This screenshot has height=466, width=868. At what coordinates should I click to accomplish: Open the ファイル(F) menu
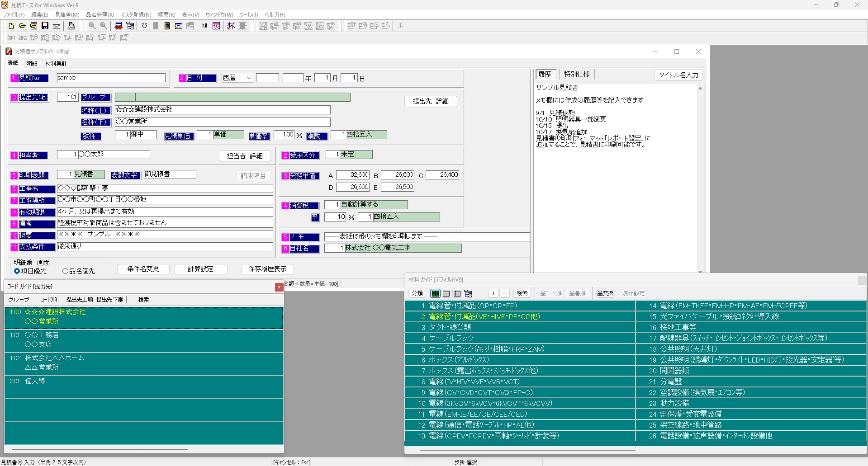click(x=14, y=15)
